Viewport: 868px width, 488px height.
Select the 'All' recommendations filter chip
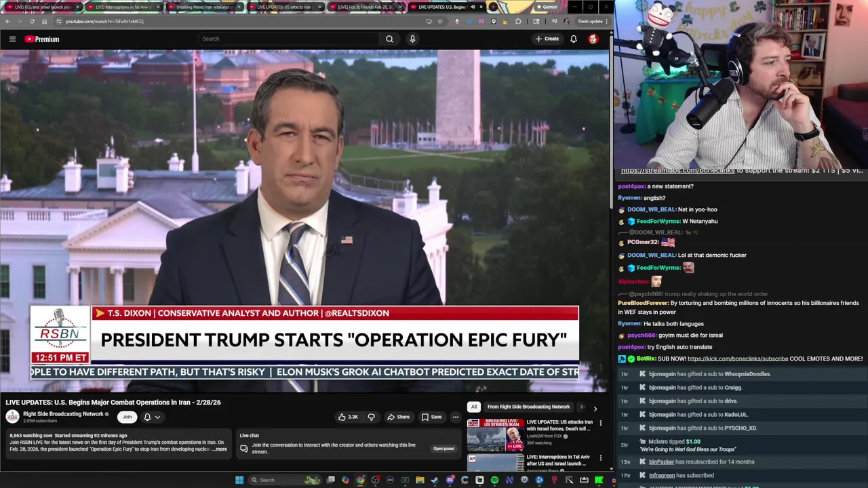tap(473, 407)
